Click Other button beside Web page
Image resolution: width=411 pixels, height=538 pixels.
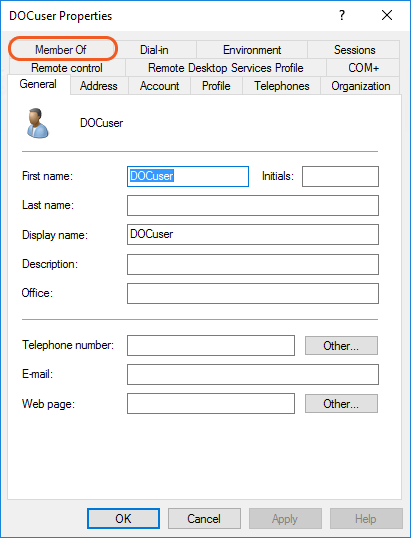341,404
